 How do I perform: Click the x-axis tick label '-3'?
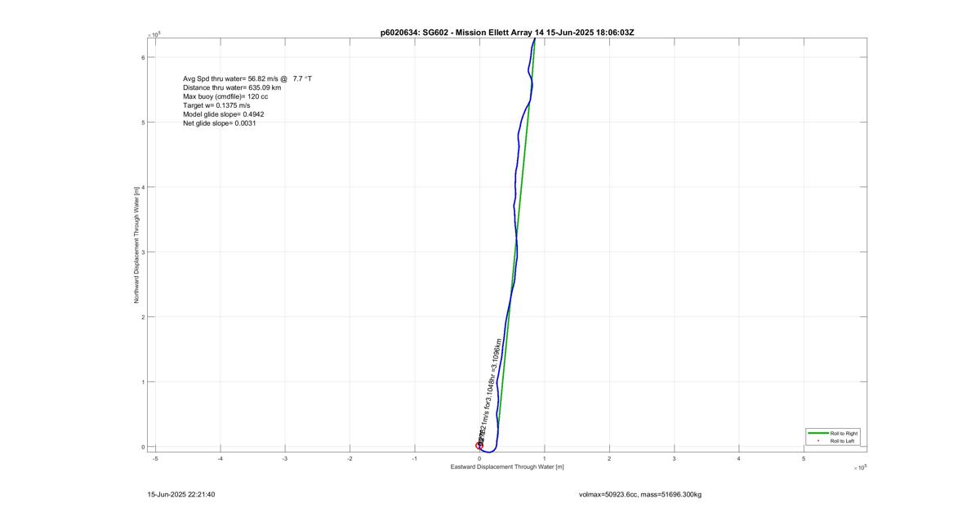point(285,459)
